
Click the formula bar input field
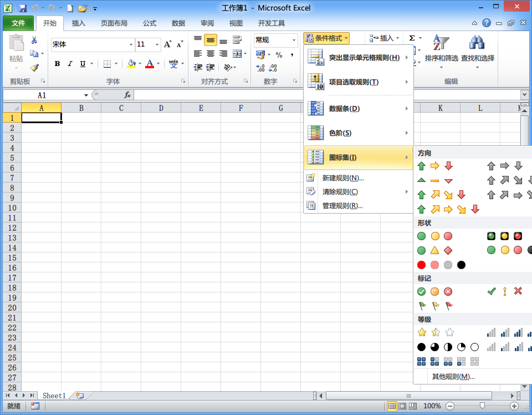pyautogui.click(x=327, y=95)
